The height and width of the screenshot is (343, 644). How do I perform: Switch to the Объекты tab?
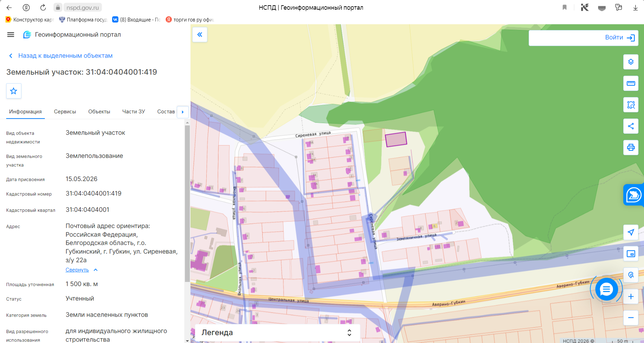tap(99, 112)
